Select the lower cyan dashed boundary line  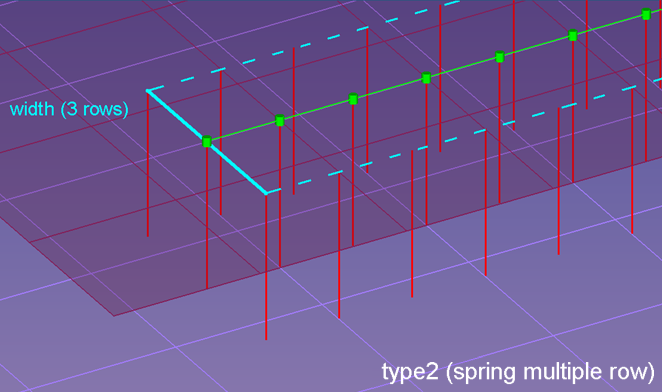coord(464,136)
